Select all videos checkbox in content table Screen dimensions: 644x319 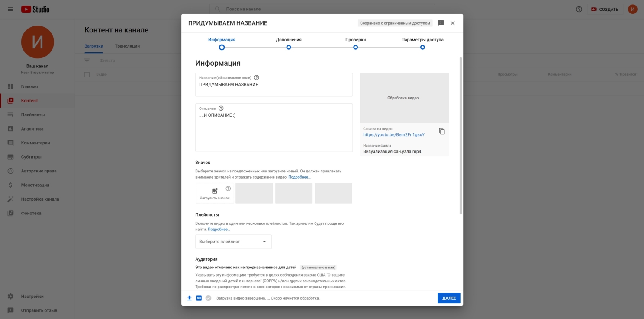click(87, 74)
